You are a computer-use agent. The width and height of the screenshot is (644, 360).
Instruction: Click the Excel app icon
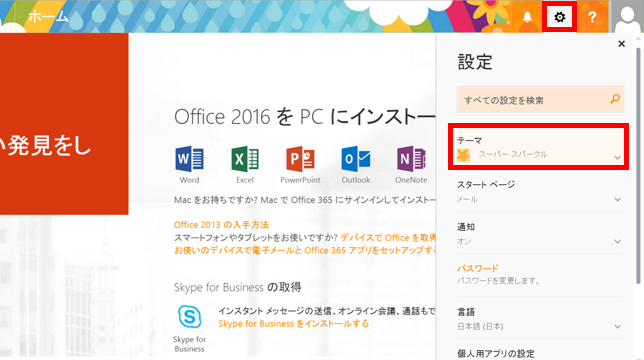point(245,159)
